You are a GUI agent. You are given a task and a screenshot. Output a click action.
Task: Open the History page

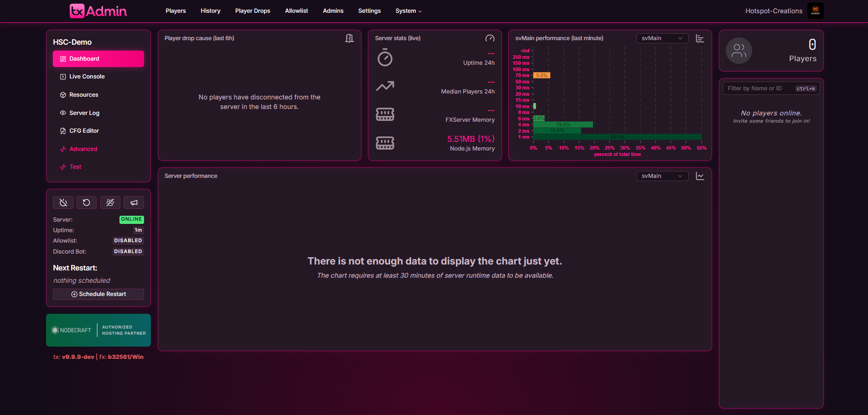click(211, 11)
